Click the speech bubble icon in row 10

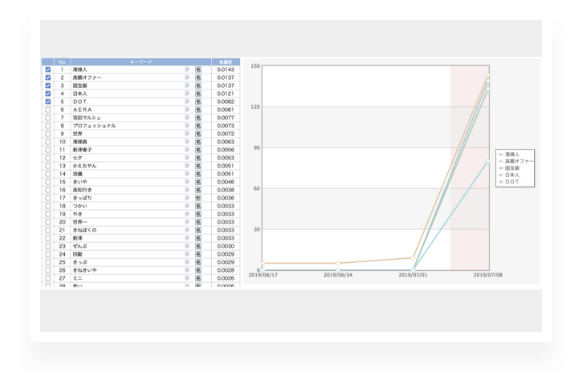click(187, 142)
